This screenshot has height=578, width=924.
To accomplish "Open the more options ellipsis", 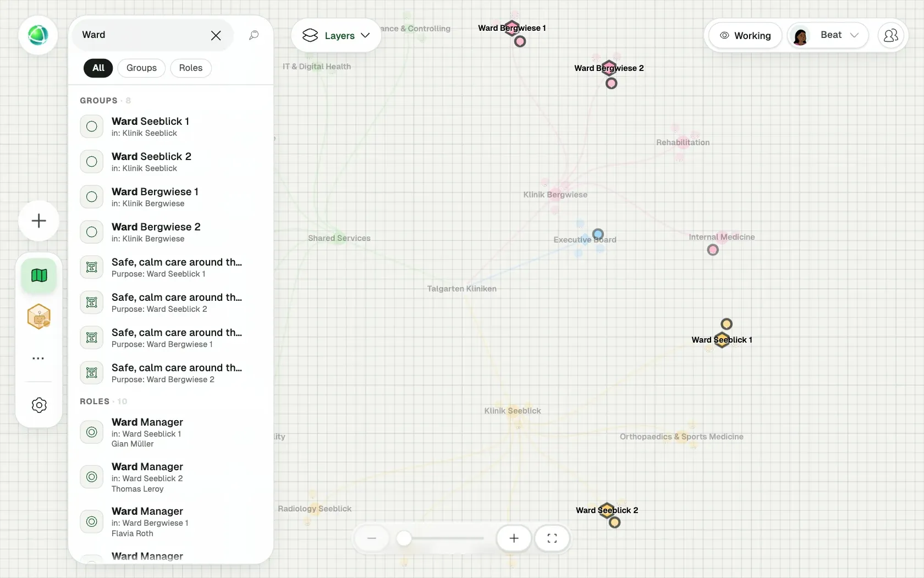I will [38, 358].
